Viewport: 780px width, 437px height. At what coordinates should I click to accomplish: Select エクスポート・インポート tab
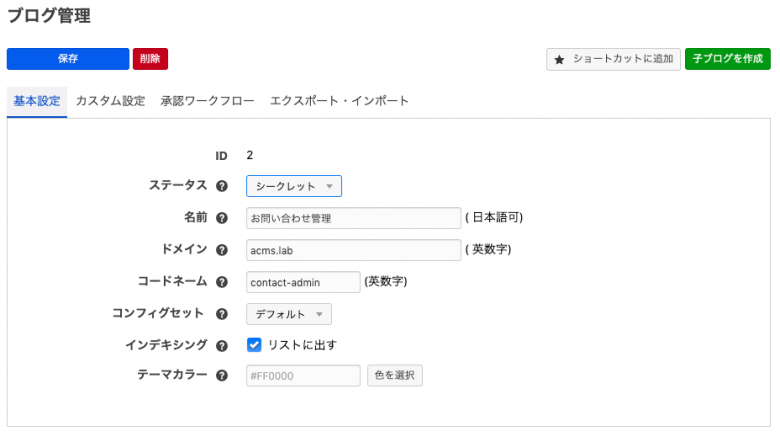339,101
